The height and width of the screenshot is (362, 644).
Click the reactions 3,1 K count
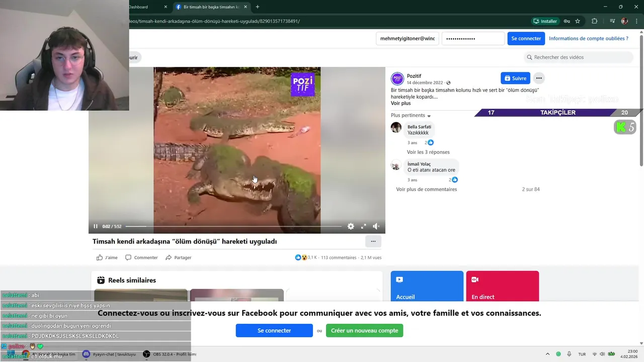pyautogui.click(x=306, y=257)
